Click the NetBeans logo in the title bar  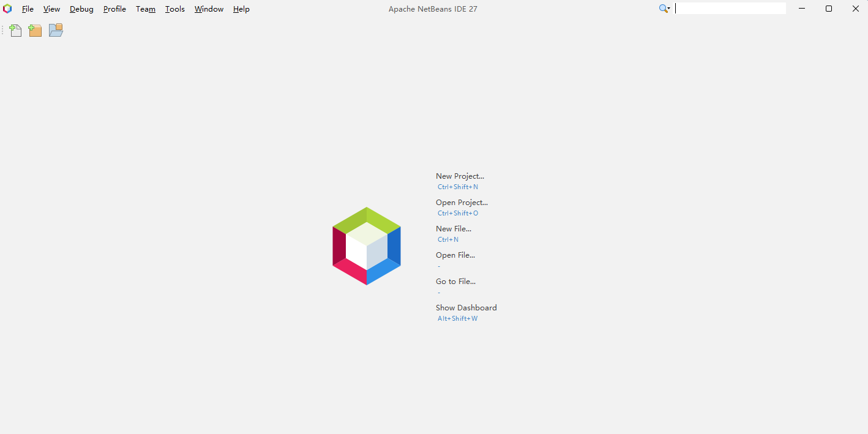7,9
